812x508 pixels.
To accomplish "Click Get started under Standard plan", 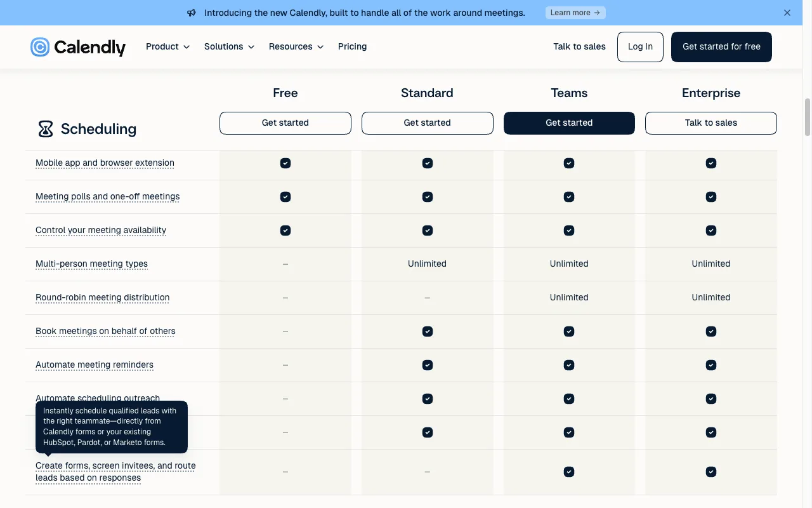I will [x=428, y=123].
